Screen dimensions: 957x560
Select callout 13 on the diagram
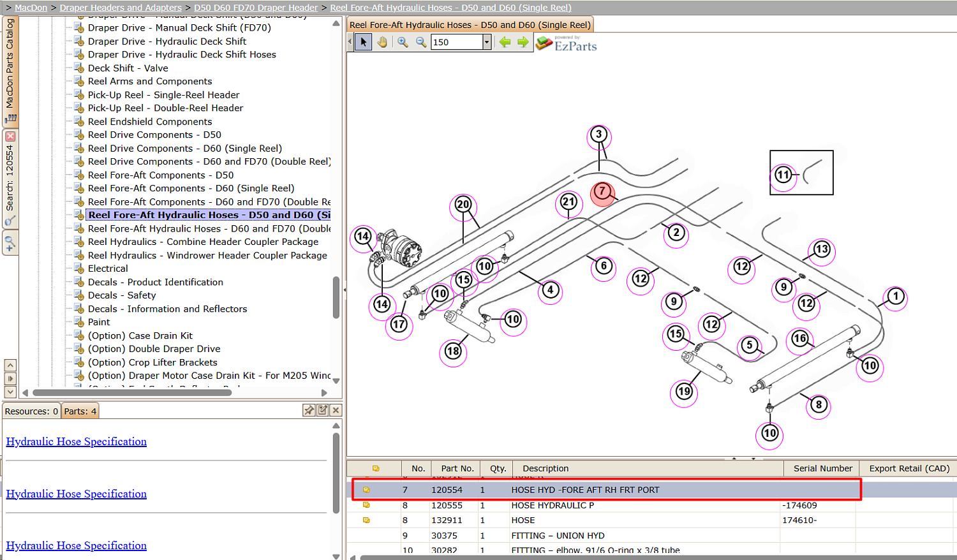point(822,249)
